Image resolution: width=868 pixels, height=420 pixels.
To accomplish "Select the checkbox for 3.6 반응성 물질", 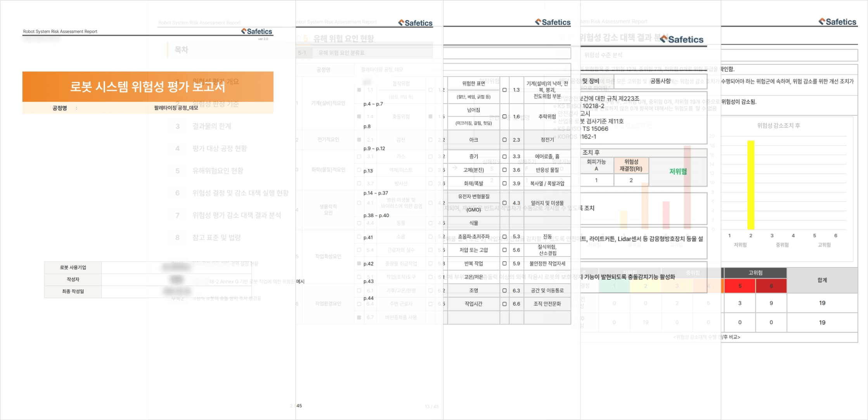I will [504, 170].
